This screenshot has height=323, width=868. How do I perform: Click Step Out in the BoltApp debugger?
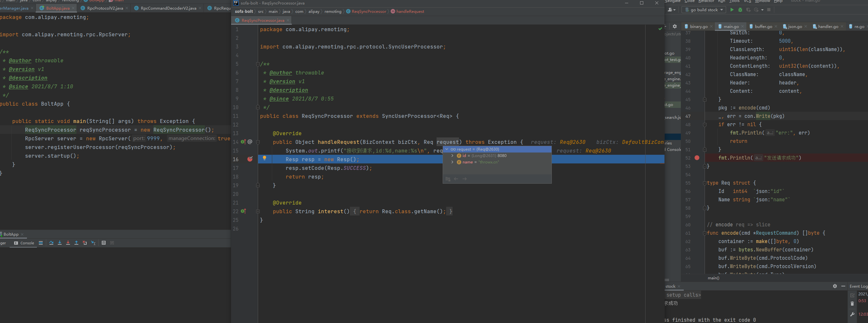(x=76, y=243)
